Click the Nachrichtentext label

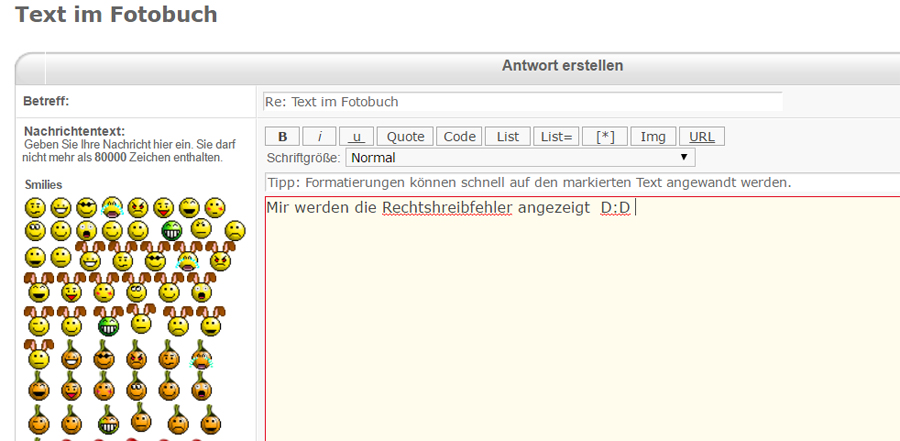pyautogui.click(x=74, y=131)
